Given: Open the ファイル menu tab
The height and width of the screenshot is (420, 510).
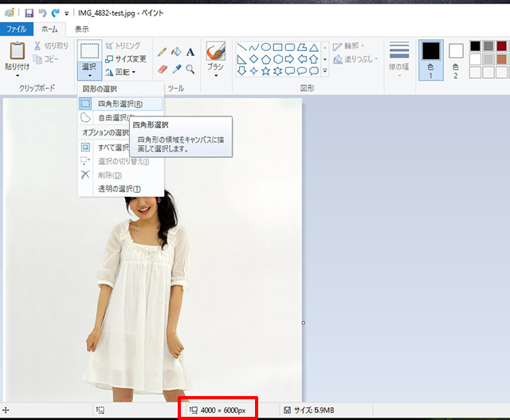Looking at the screenshot, I should (16, 29).
